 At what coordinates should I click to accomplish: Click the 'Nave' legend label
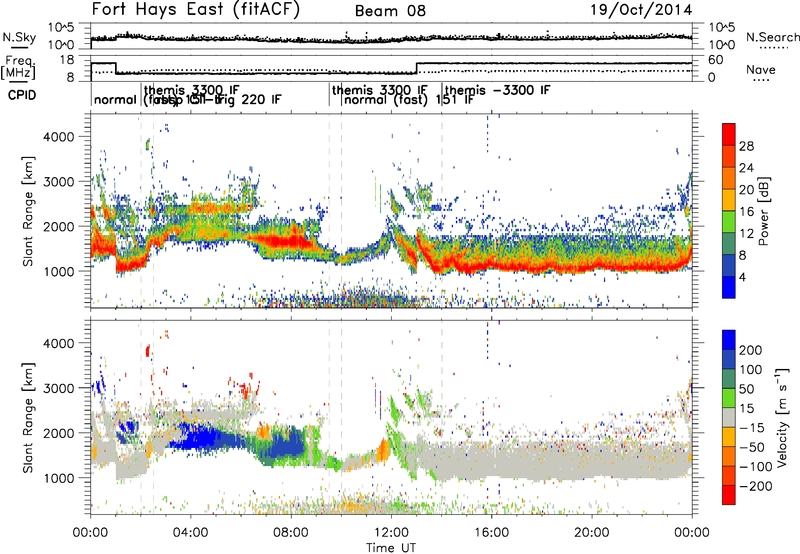click(760, 69)
